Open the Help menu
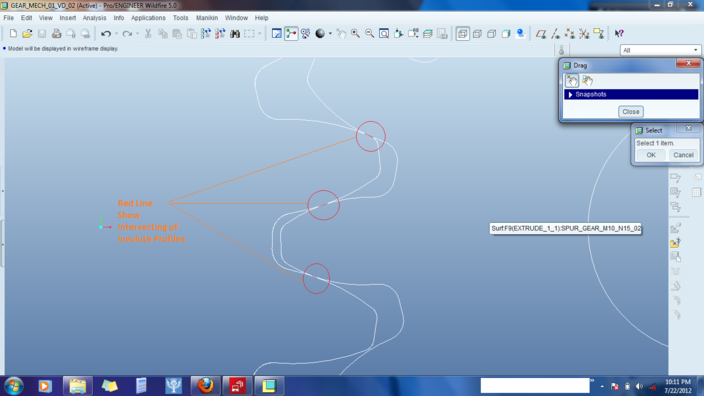Screen dimensions: 704x396 [262, 18]
